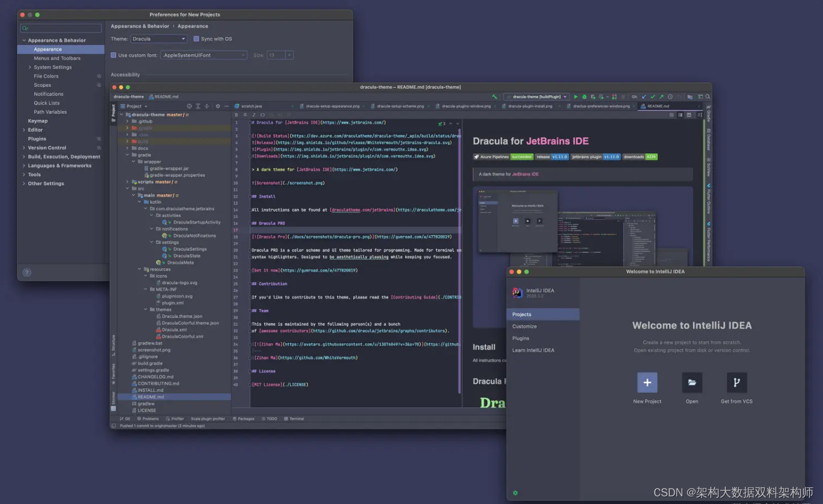Toggle the Sync with OS checkbox
The height and width of the screenshot is (504, 823).
[196, 39]
